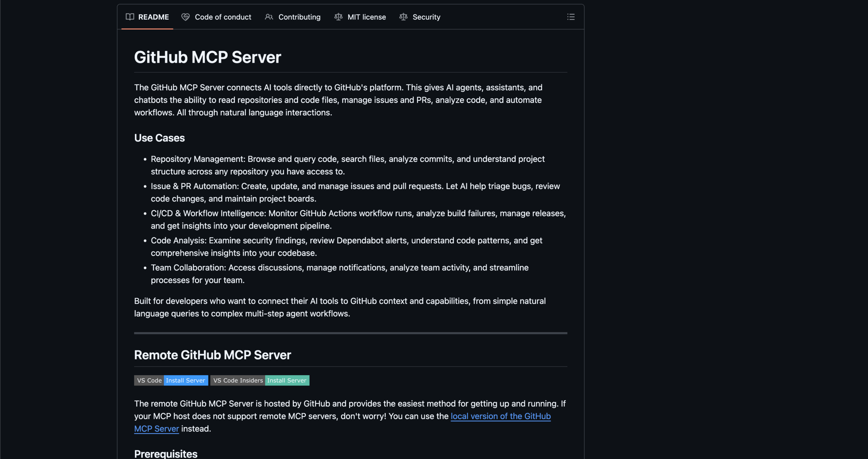Switch to the README tab
Viewport: 868px width, 459px height.
pyautogui.click(x=153, y=17)
